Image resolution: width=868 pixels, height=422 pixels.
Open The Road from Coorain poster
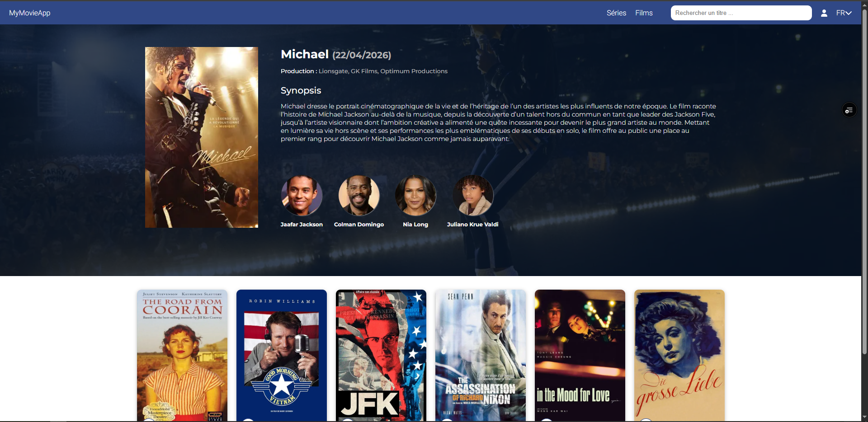tap(182, 356)
